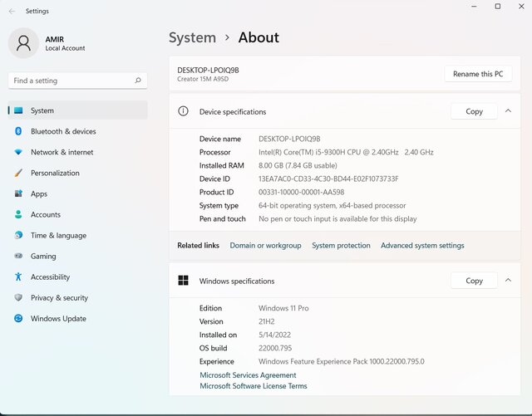Open Advanced system settings link

(422, 246)
